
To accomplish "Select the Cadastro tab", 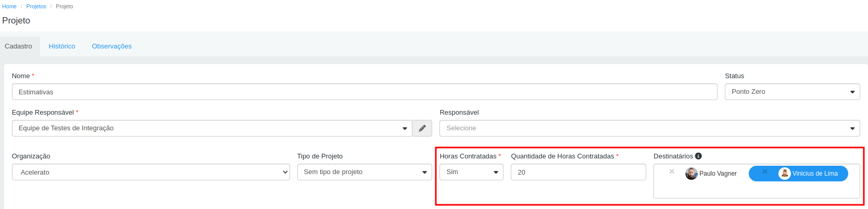I will pyautogui.click(x=19, y=46).
